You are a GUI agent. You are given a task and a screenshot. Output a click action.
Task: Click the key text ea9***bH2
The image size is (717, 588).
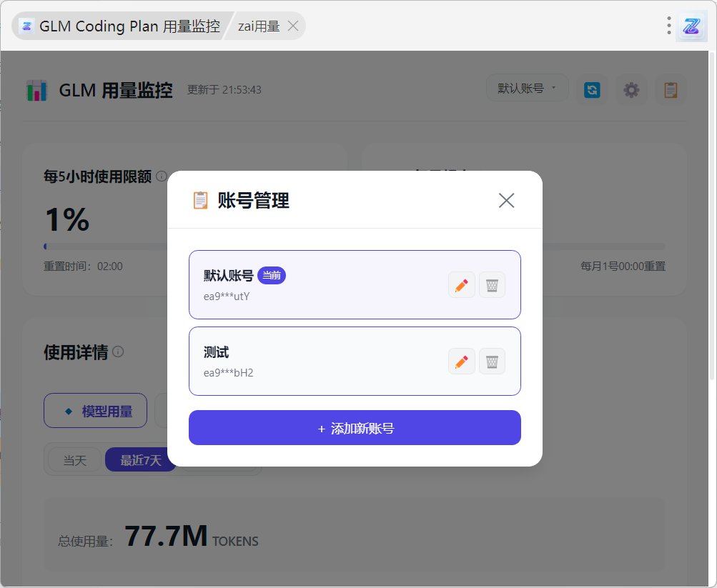(228, 373)
